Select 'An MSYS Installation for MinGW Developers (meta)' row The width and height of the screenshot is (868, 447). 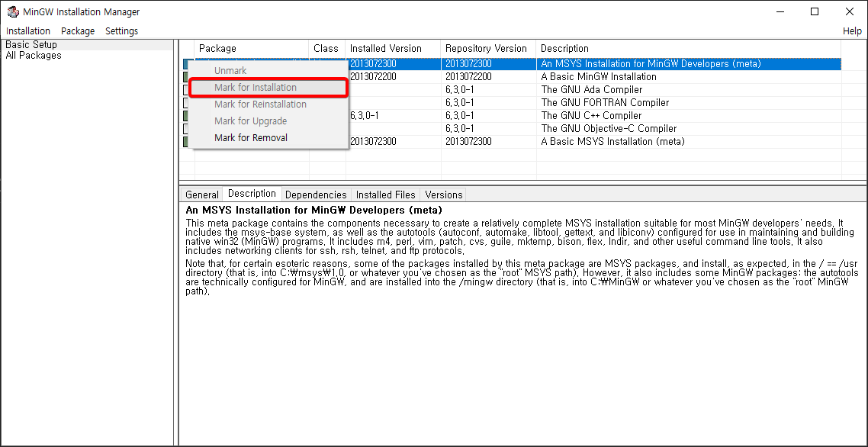click(651, 64)
